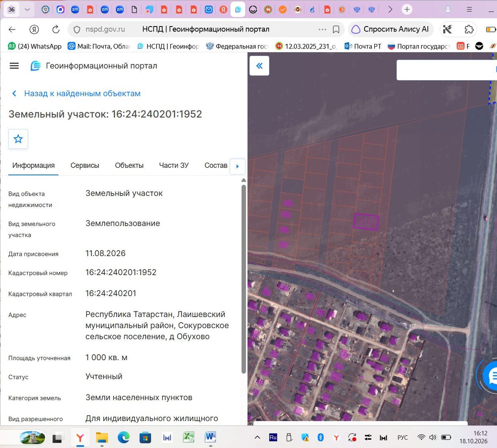Open the Geoportal hamburger menu
Viewport: 497px width, 448px height.
point(14,65)
